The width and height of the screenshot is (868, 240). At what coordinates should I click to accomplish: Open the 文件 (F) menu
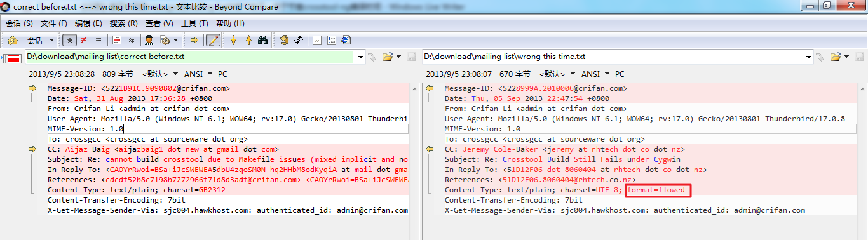[53, 23]
